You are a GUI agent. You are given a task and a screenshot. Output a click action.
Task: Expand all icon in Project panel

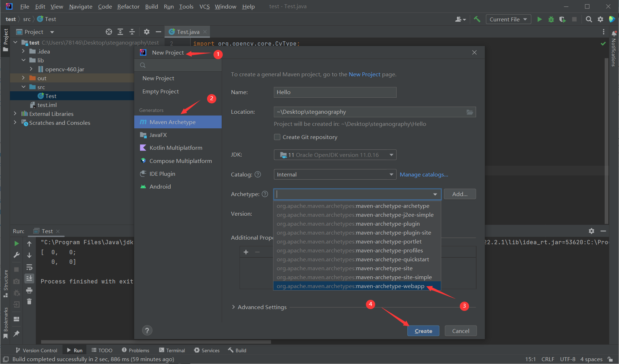coord(120,32)
